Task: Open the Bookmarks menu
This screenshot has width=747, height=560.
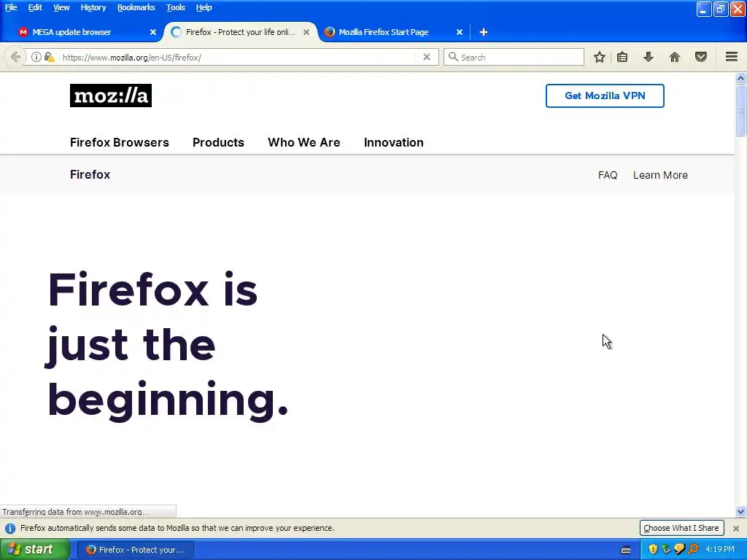Action: point(136,7)
